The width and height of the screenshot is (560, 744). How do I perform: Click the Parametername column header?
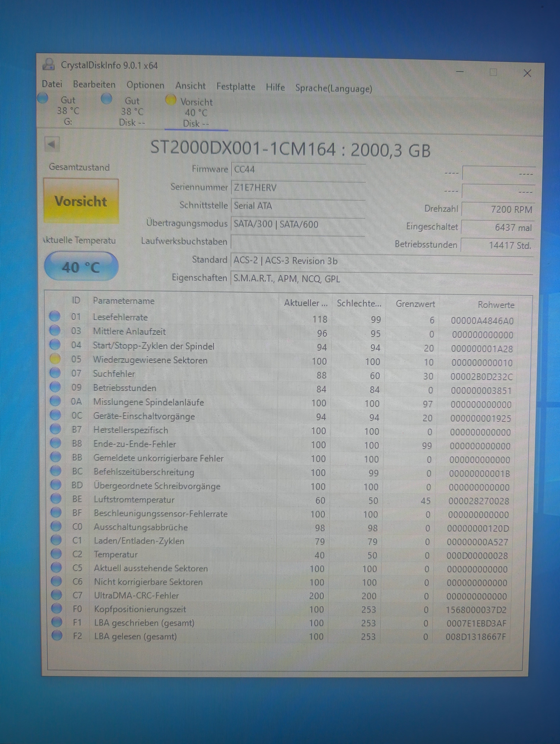(124, 301)
